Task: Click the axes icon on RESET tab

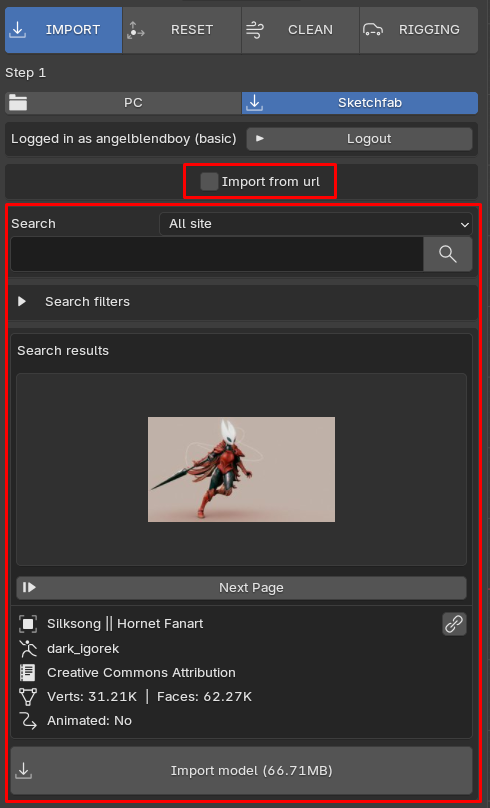Action: [136, 30]
